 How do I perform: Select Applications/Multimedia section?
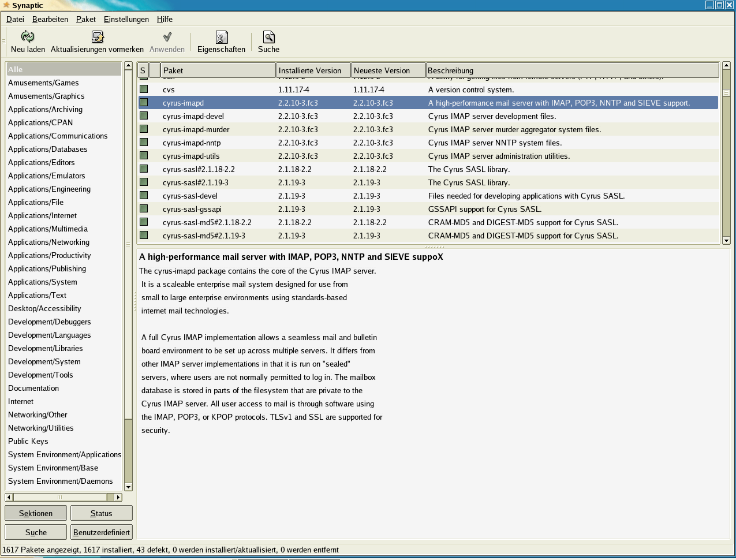point(64,229)
